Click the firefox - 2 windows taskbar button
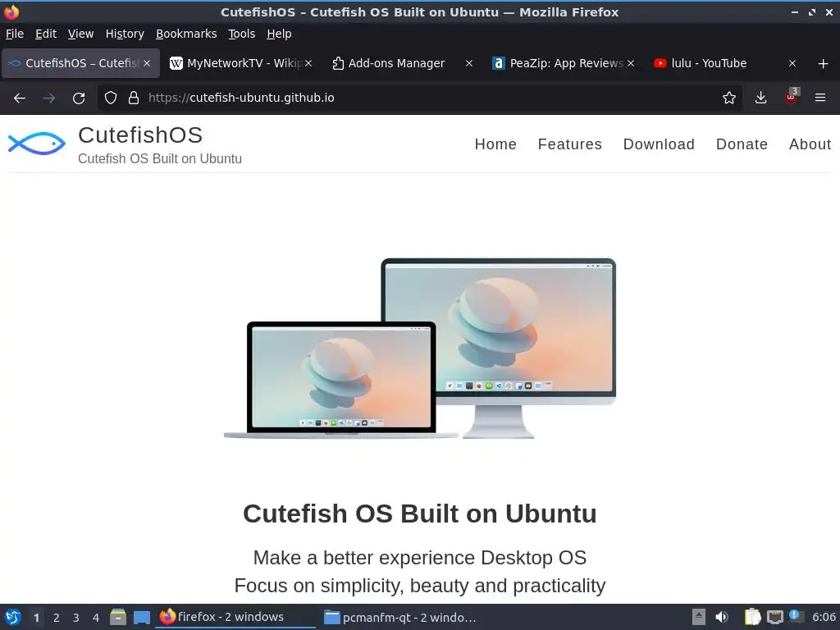840x630 pixels. point(235,617)
